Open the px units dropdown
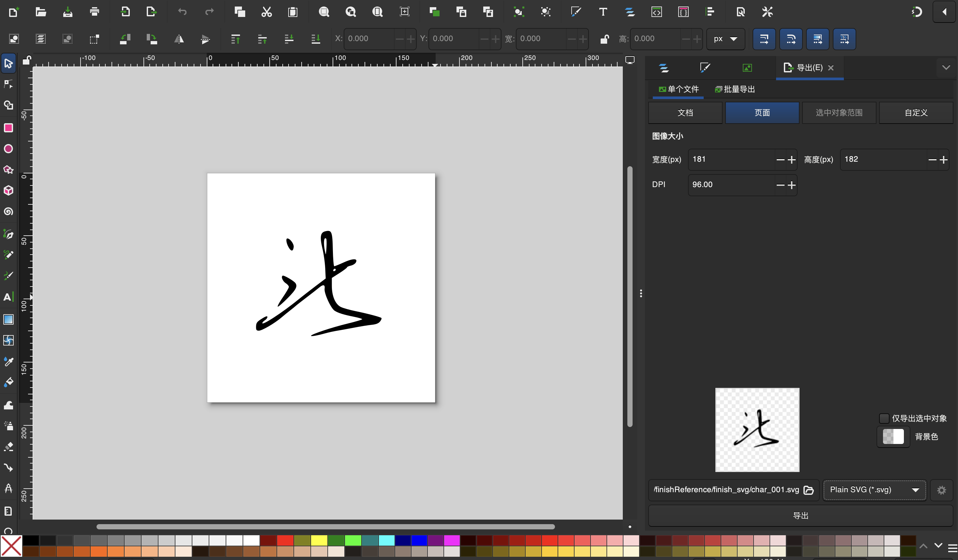The height and width of the screenshot is (560, 958). pos(725,39)
